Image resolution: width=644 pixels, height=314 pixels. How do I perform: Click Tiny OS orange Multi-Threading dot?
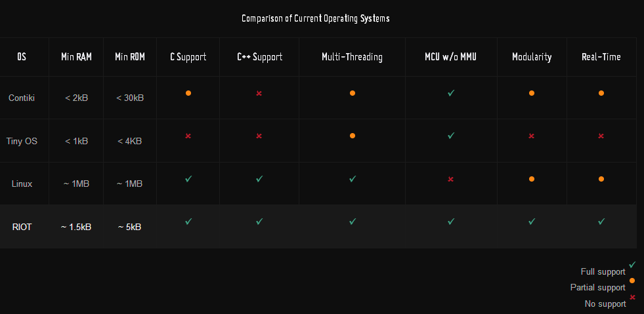pos(353,136)
